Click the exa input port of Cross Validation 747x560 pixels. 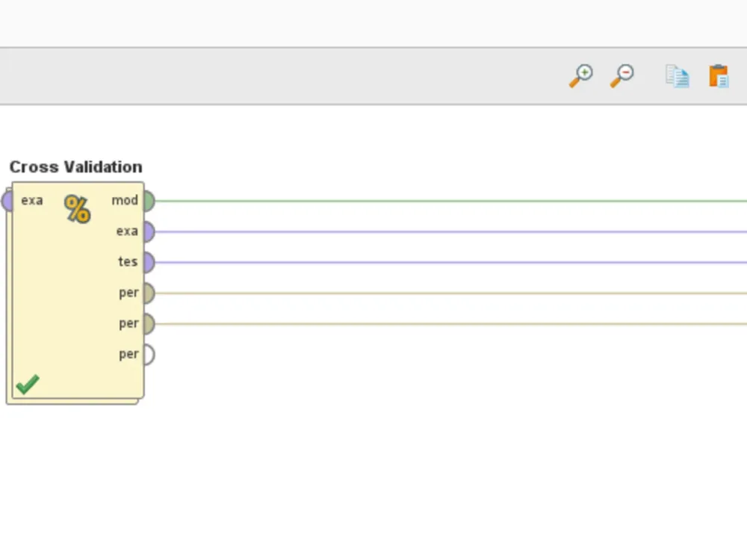7,200
